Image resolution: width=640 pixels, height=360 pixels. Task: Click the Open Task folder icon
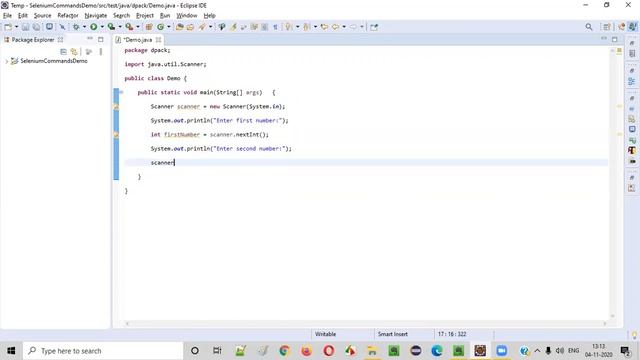coord(190,27)
